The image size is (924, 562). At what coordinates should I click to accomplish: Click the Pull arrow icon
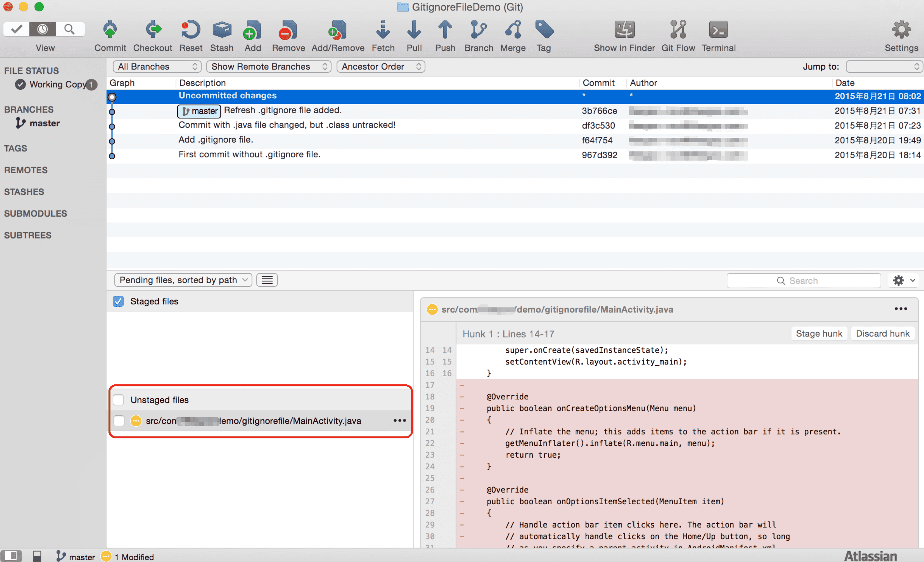click(x=414, y=30)
